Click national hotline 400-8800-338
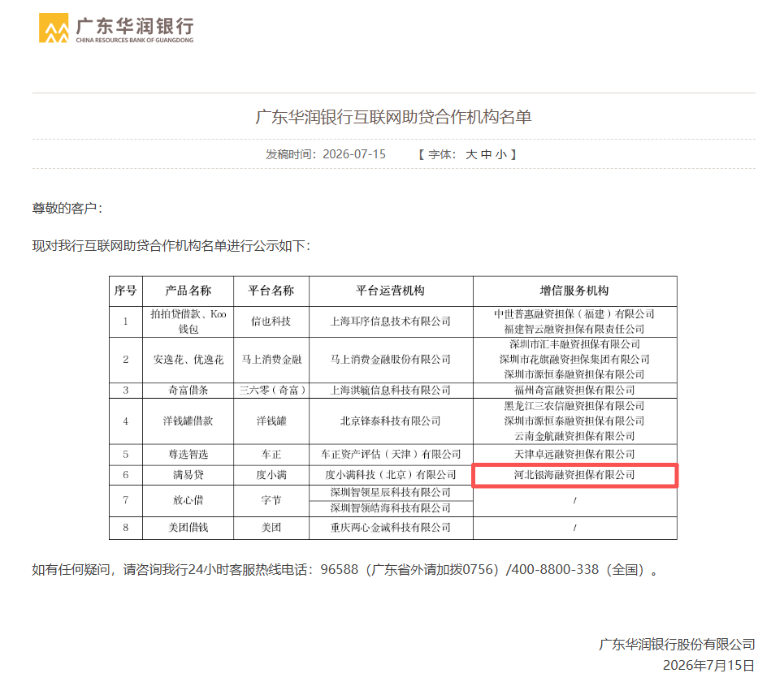 click(x=556, y=570)
